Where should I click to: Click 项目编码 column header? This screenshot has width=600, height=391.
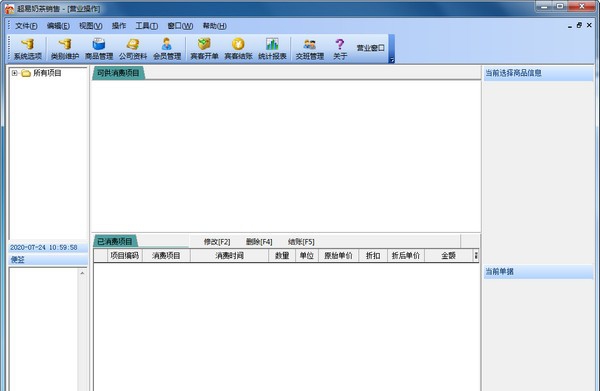pyautogui.click(x=124, y=256)
